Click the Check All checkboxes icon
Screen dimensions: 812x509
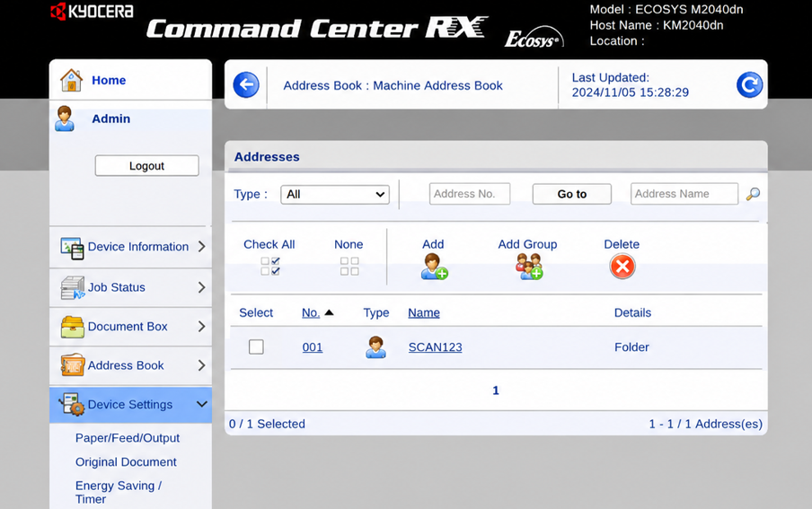pyautogui.click(x=269, y=266)
